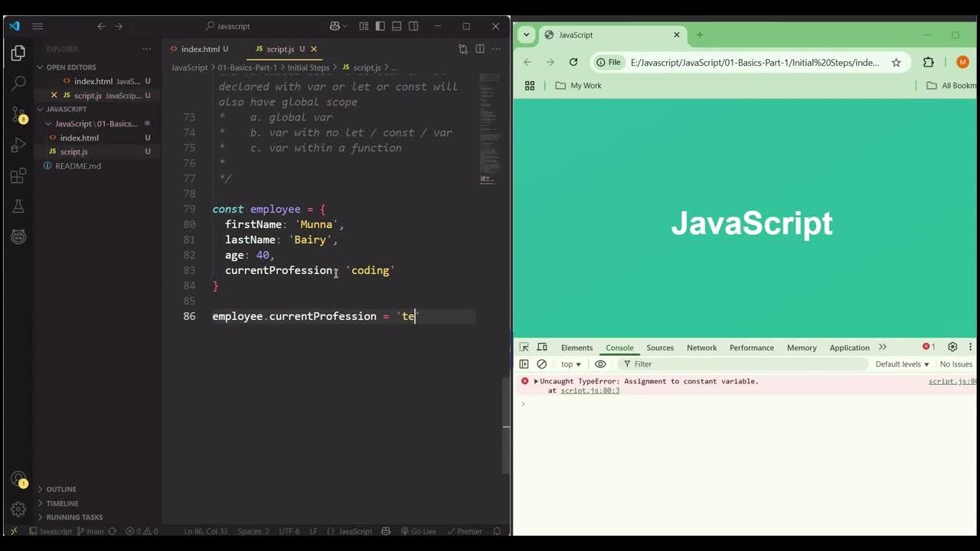This screenshot has height=551, width=980.
Task: Open Explorer views and more actions ellipsis
Action: pos(147,49)
